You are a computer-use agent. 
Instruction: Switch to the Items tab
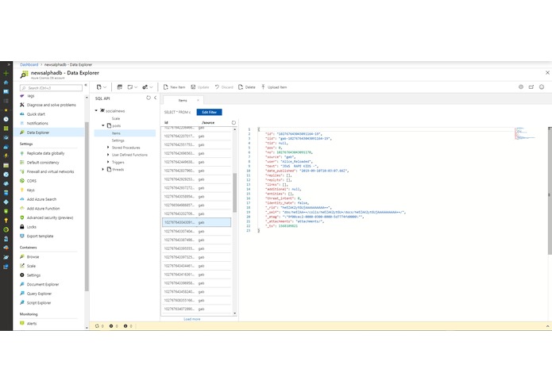click(x=183, y=101)
